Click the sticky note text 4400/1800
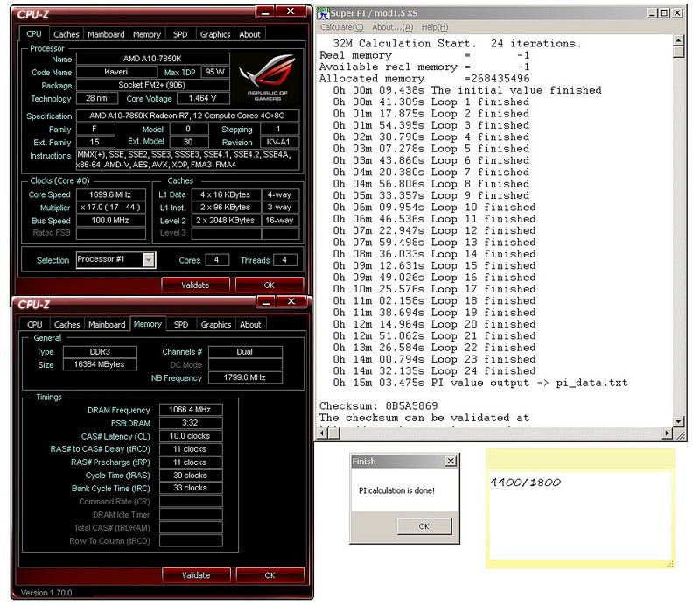This screenshot has height=606, width=700. (525, 483)
